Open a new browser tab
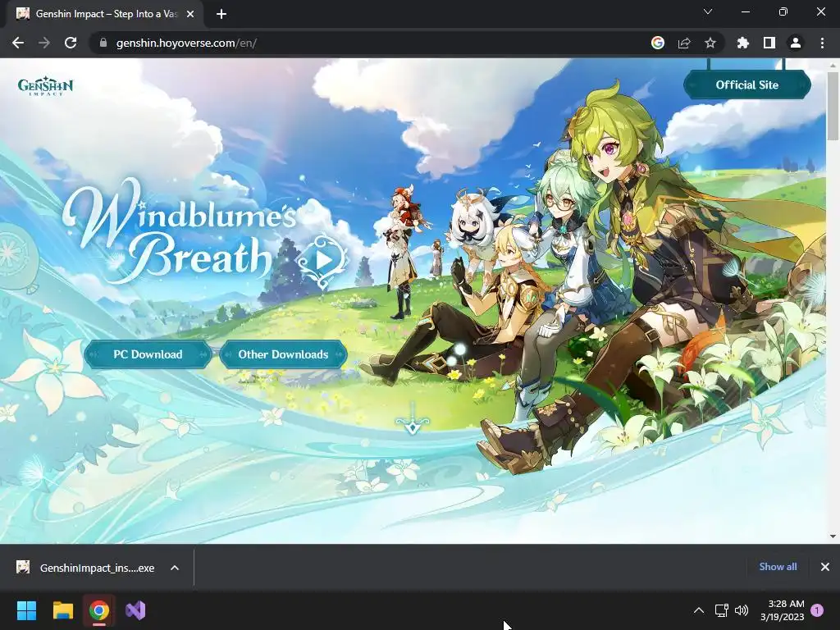 221,14
